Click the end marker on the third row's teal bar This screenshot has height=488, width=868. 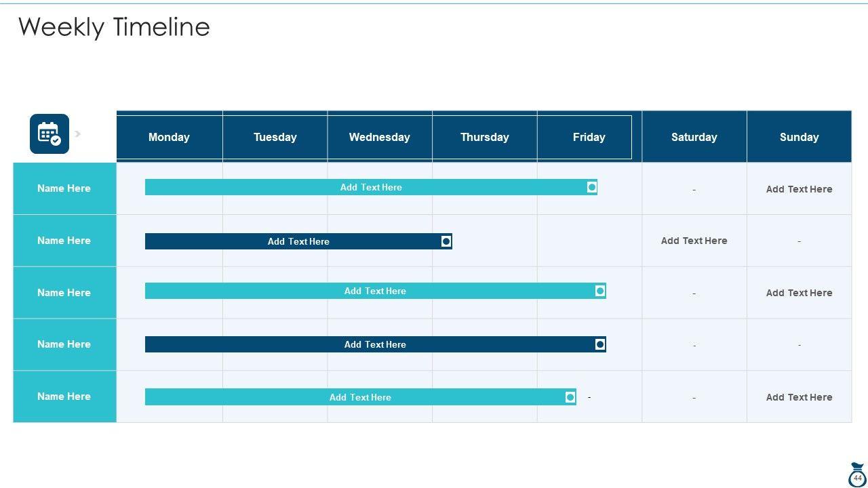click(x=600, y=291)
